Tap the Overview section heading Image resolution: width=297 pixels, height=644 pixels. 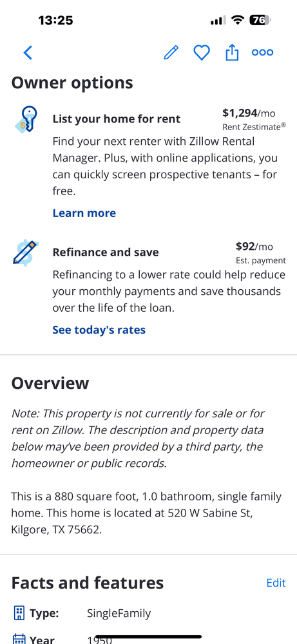50,383
